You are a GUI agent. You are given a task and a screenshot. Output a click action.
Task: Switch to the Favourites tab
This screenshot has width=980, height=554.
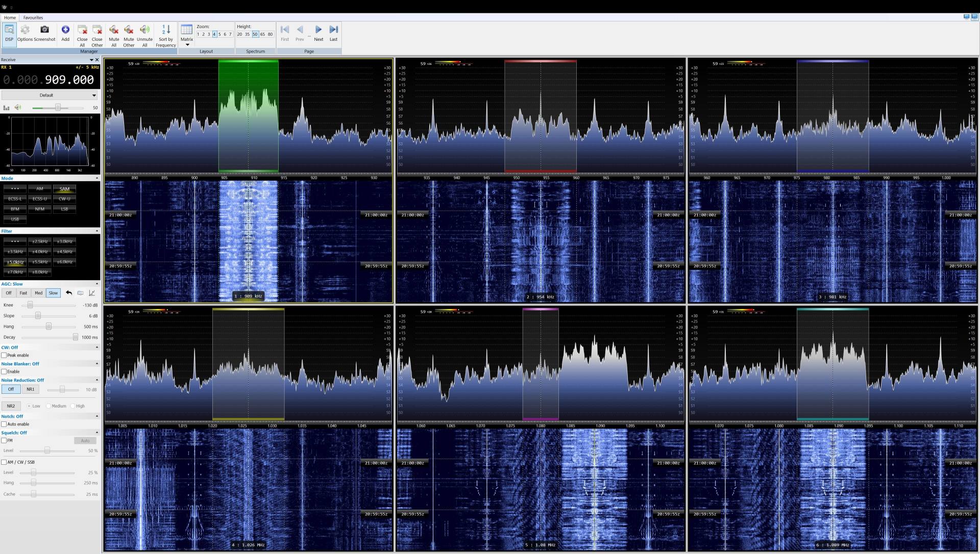33,17
